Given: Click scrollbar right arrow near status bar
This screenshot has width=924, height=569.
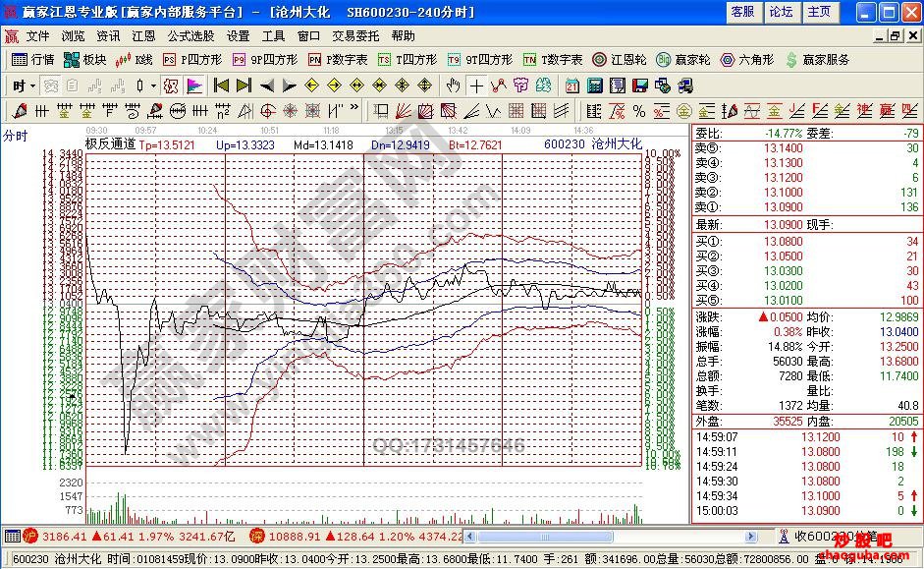Looking at the screenshot, I should [x=751, y=537].
